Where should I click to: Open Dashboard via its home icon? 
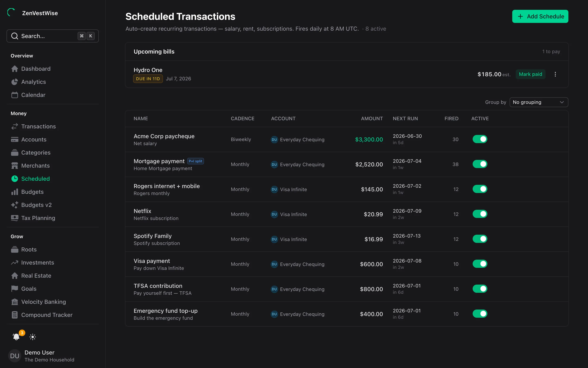(x=14, y=69)
